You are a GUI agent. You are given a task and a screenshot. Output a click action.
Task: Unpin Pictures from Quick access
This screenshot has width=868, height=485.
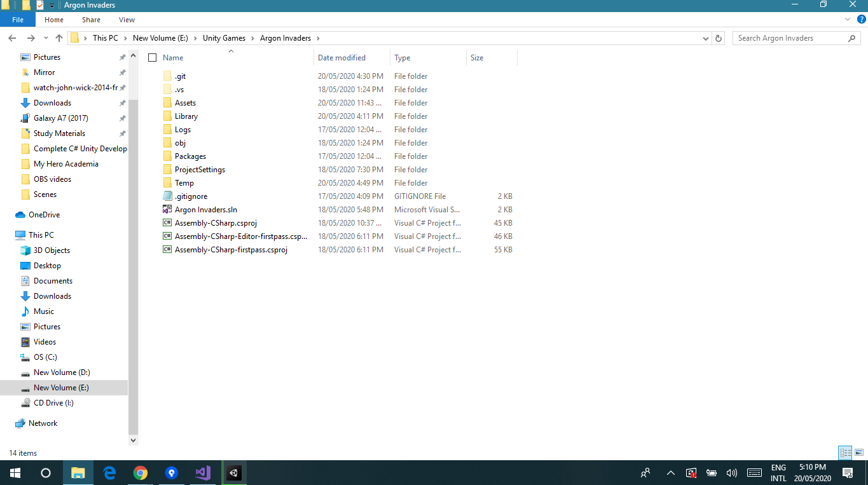point(122,57)
